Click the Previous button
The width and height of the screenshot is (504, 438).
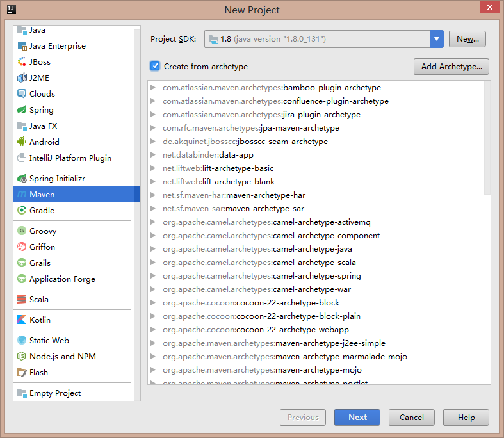point(303,418)
